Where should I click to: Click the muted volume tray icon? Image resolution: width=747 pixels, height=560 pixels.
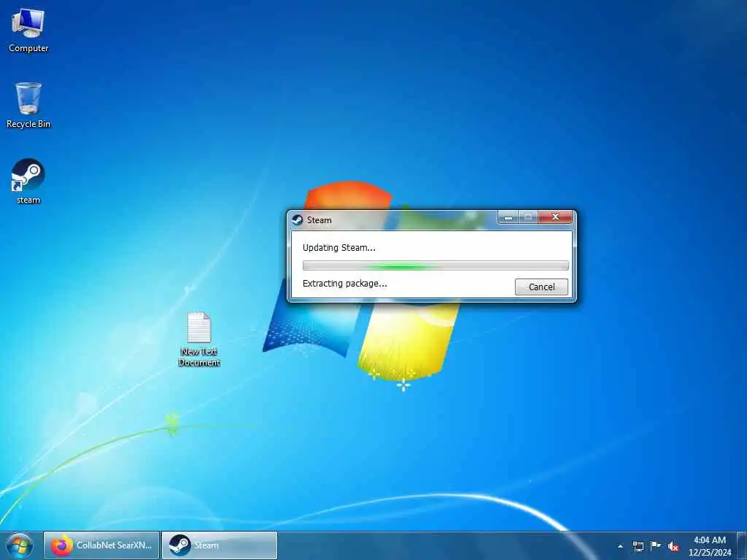[x=673, y=546]
